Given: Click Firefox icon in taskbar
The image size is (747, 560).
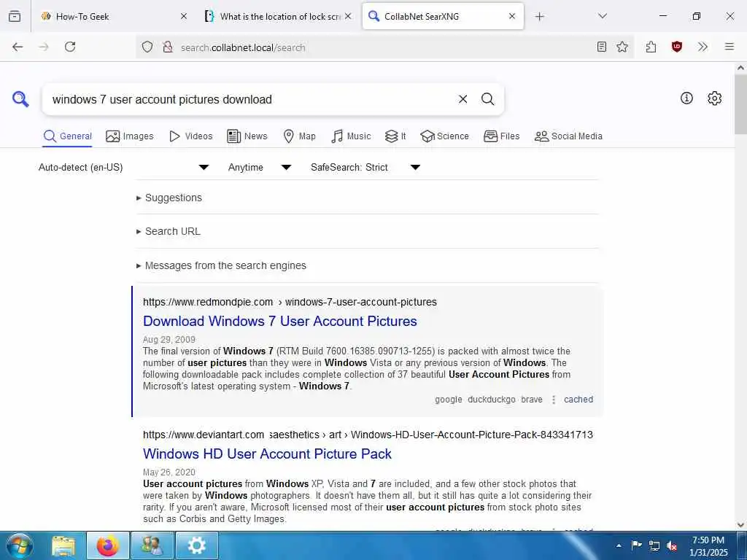Looking at the screenshot, I should (x=108, y=546).
